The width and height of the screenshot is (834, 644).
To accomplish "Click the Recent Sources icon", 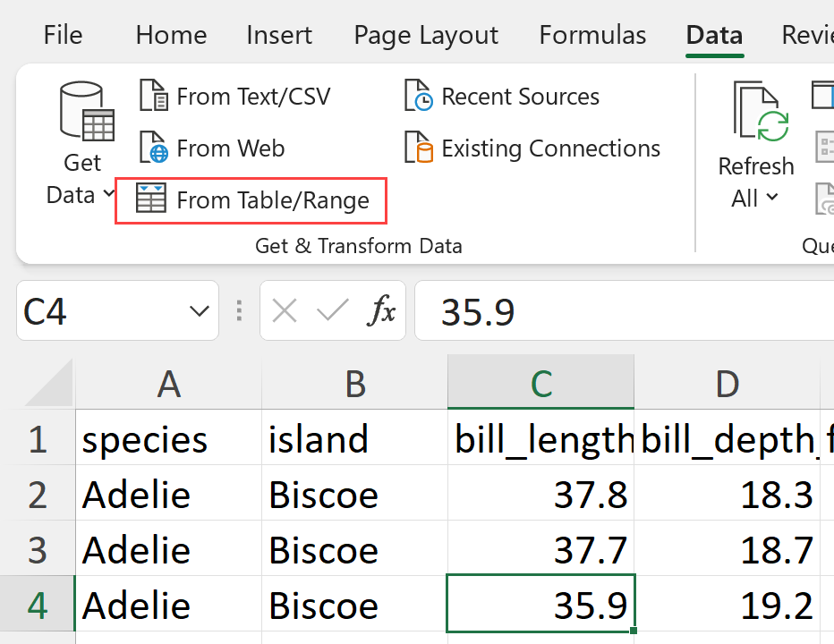I will [x=418, y=96].
